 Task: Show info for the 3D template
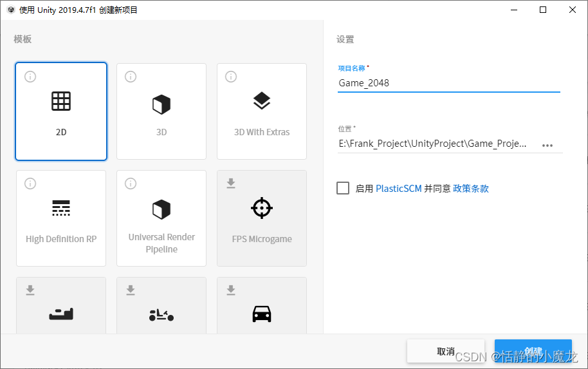(x=131, y=77)
